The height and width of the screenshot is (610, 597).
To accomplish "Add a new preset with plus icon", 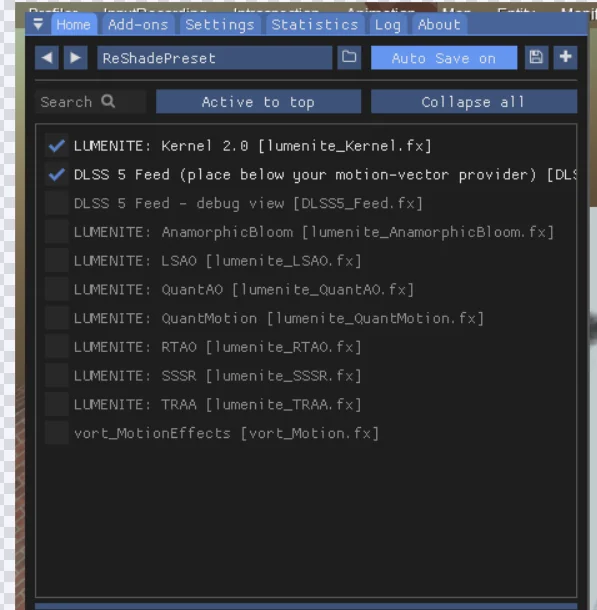I will coord(565,58).
